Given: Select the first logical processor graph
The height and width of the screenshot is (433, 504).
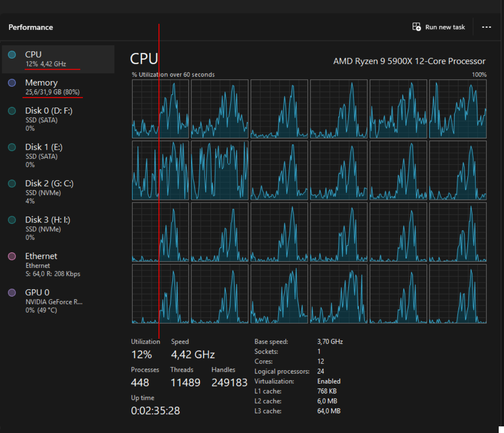Looking at the screenshot, I should point(160,109).
